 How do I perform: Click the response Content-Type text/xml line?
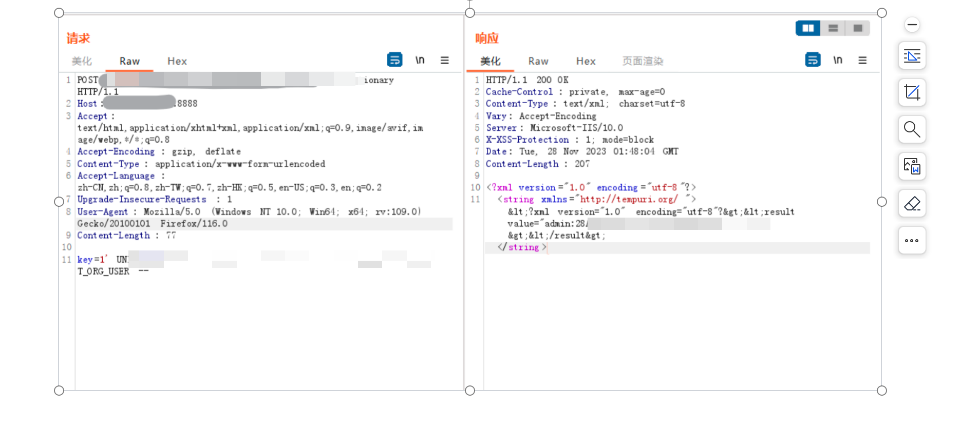586,104
